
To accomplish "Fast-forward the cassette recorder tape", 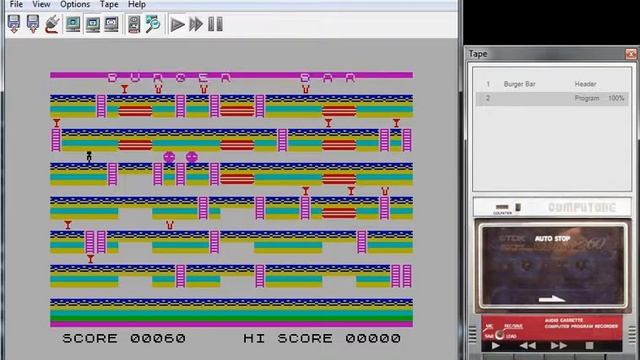I will (x=558, y=346).
